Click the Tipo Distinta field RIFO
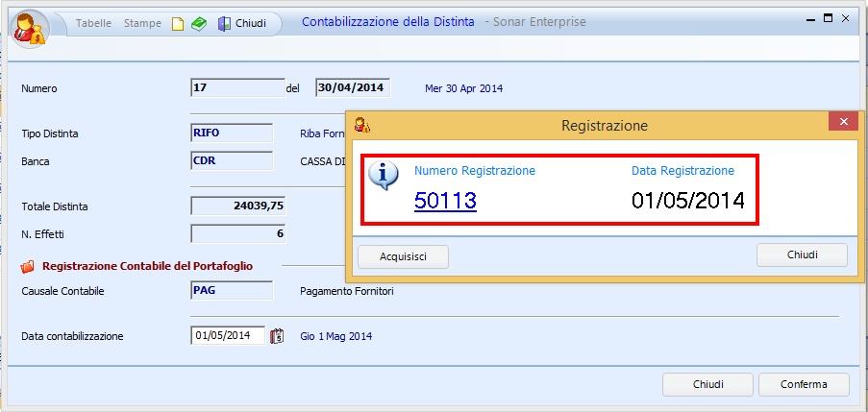This screenshot has width=868, height=412. [232, 133]
